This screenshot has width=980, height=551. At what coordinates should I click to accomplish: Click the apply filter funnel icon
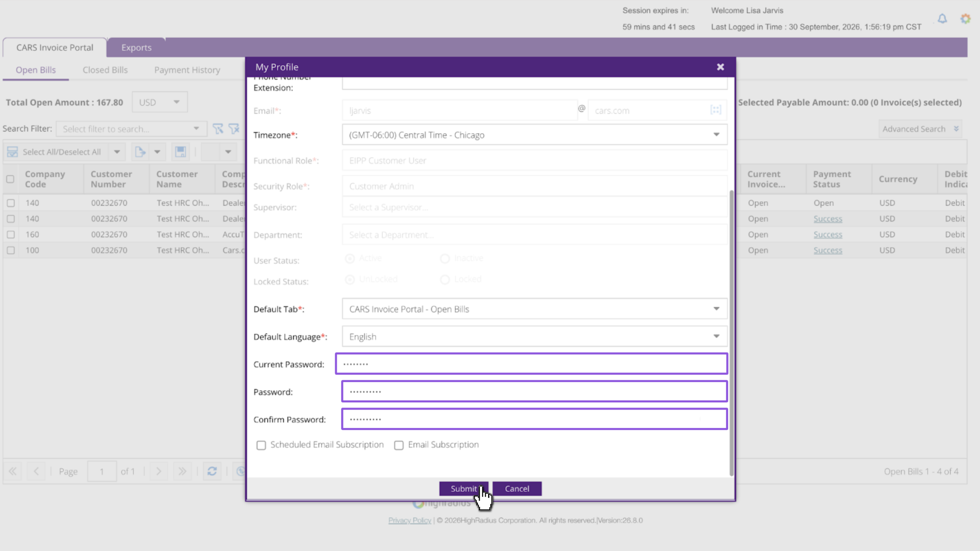[218, 129]
